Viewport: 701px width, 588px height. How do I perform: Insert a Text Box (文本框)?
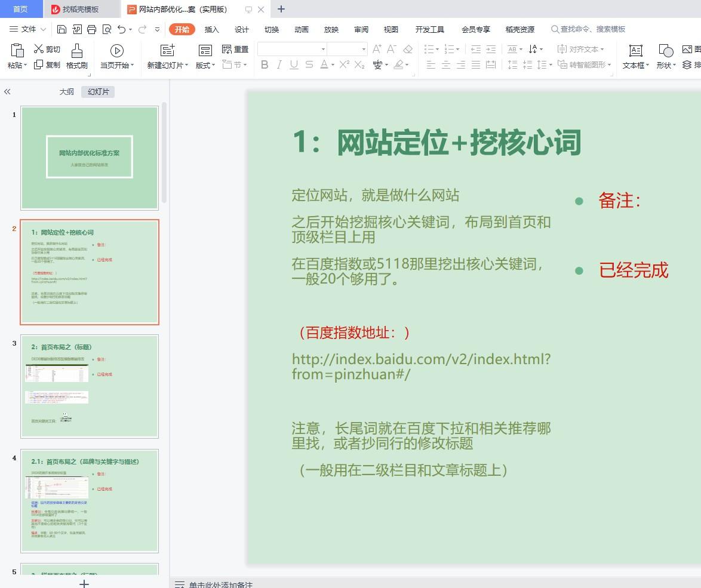pos(634,57)
